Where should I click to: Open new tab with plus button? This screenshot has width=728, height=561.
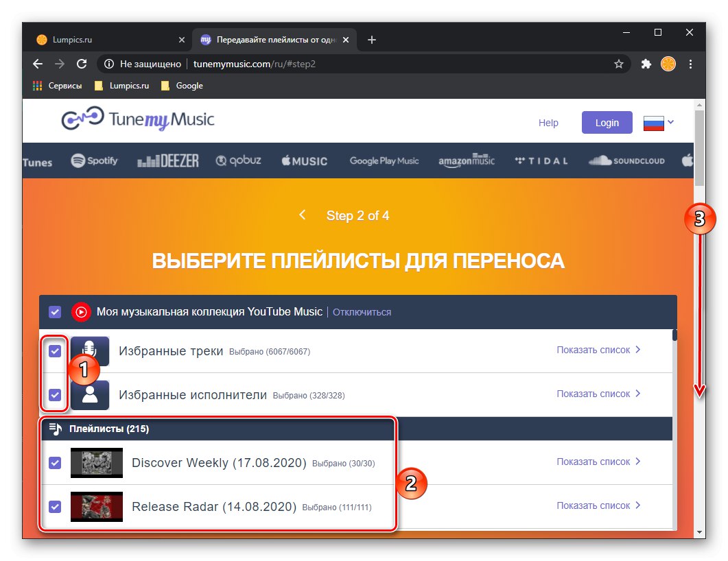pos(371,40)
